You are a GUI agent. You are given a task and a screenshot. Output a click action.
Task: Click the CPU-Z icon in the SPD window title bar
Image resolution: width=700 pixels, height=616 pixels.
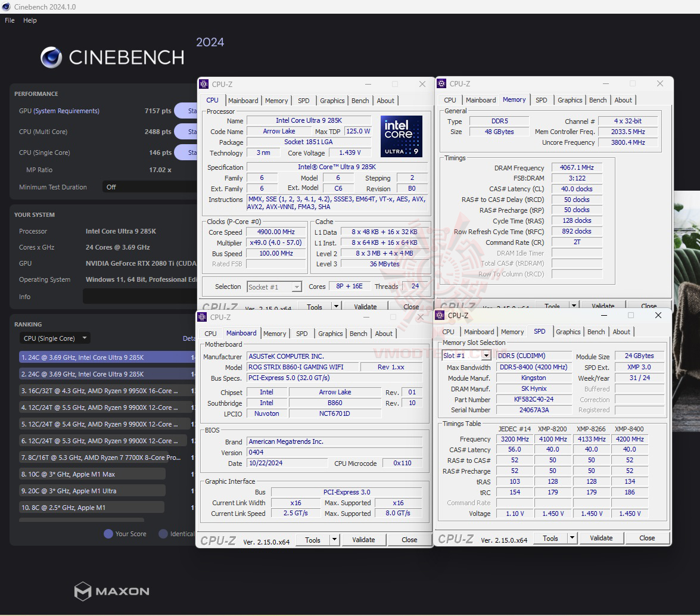(440, 315)
